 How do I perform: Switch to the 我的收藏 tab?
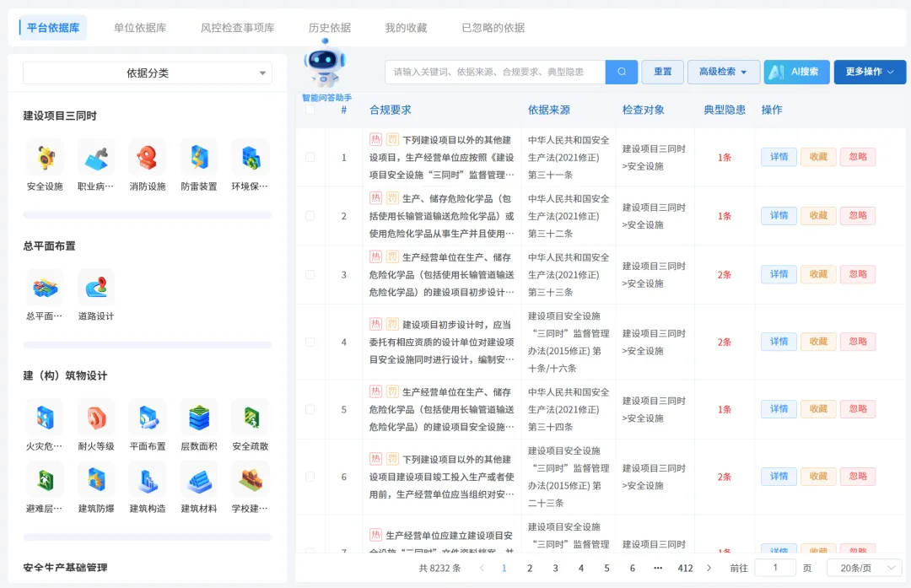pos(406,28)
